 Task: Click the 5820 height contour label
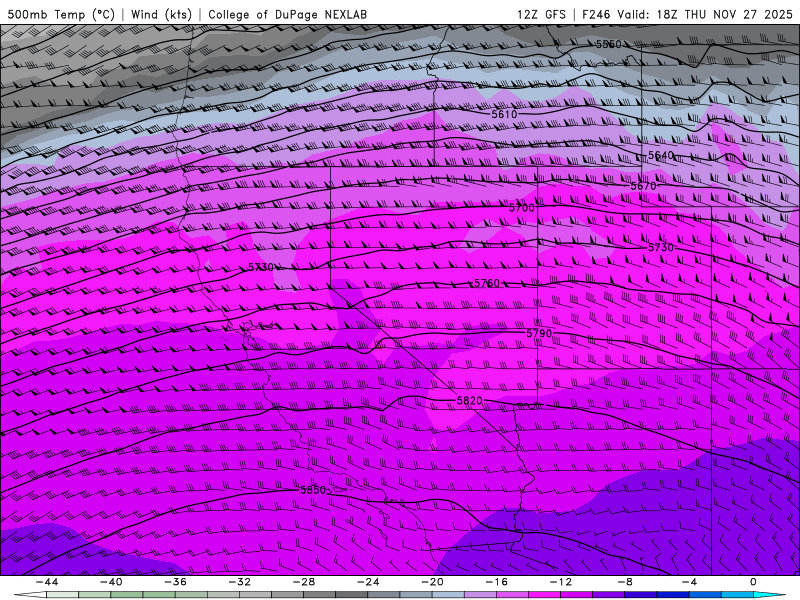[x=469, y=401]
